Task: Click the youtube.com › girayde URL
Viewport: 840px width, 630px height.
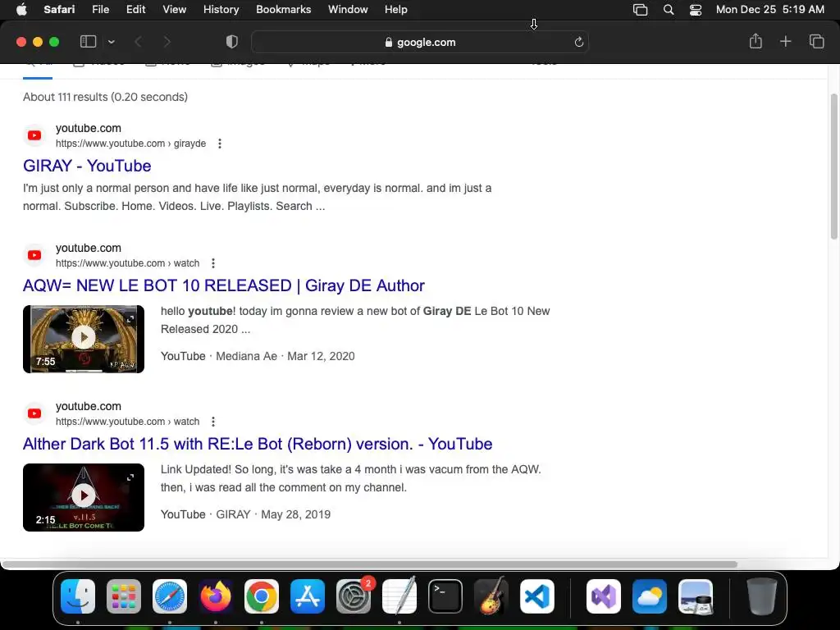Action: [130, 144]
